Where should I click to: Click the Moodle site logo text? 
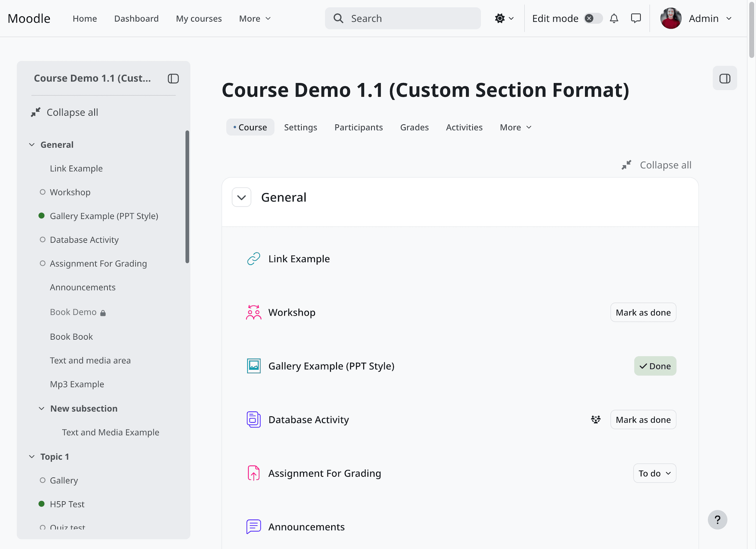(29, 19)
